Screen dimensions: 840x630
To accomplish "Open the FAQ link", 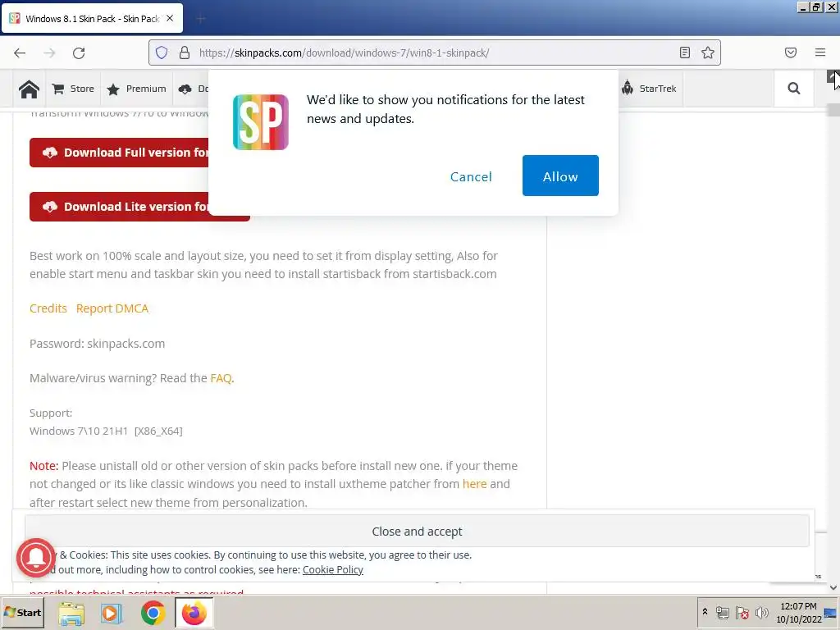I will (x=221, y=378).
